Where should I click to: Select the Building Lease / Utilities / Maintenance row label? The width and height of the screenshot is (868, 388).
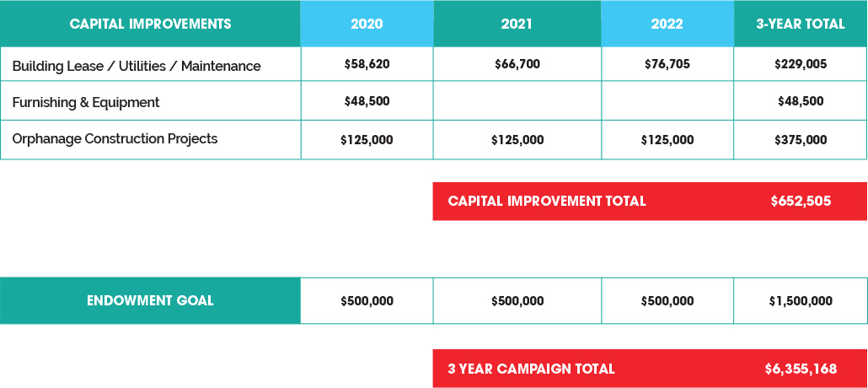pyautogui.click(x=137, y=66)
